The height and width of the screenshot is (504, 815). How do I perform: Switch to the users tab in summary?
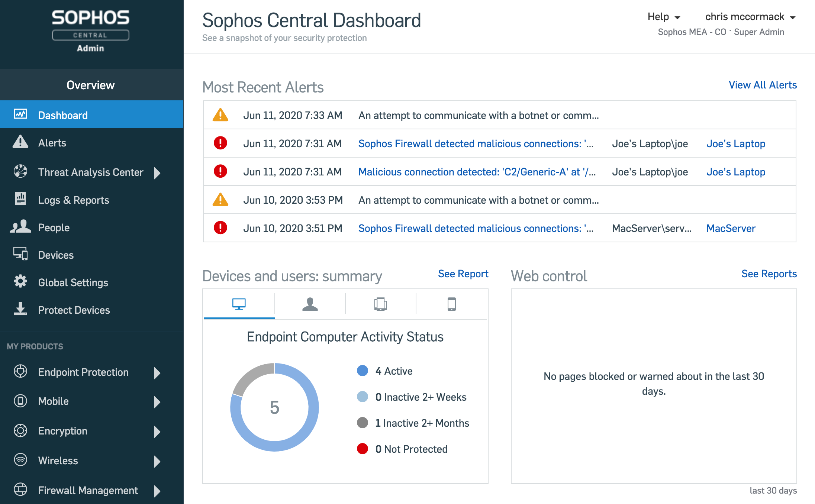310,304
